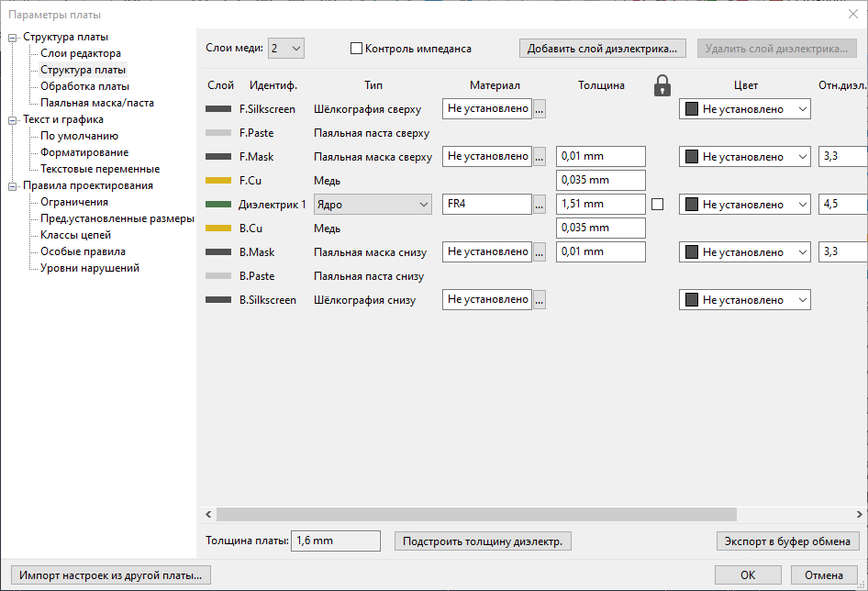This screenshot has height=591, width=868.
Task: Click the right scroll arrow of horizontal scrollbar
Action: coord(858,515)
